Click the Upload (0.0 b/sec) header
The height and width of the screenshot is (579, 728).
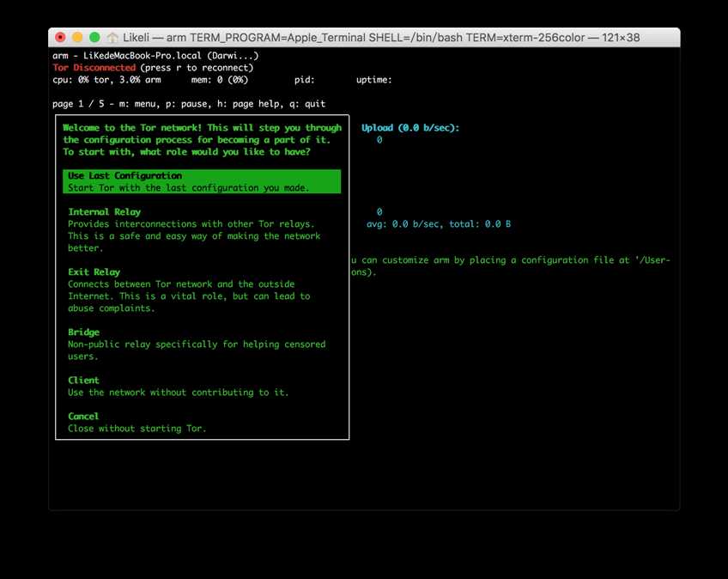click(x=410, y=128)
